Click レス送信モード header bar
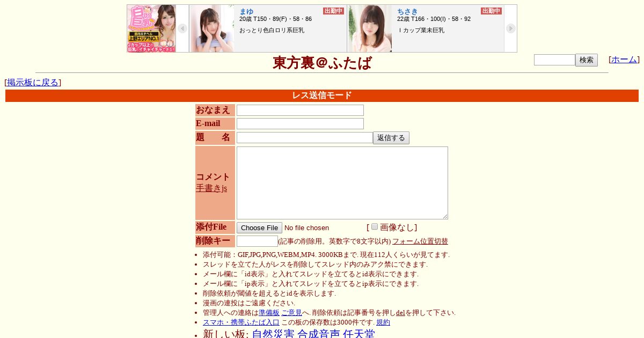This screenshot has height=338, width=644. (322, 95)
